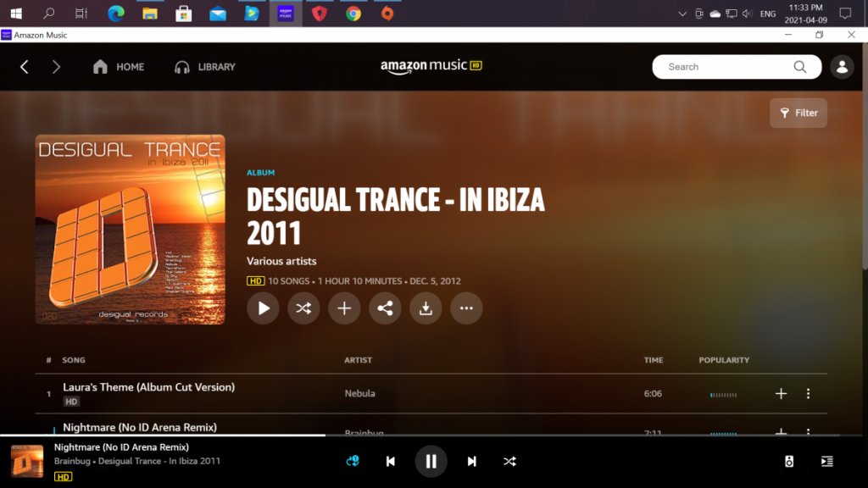Add album to library with plus button
868x488 pixels.
344,308
